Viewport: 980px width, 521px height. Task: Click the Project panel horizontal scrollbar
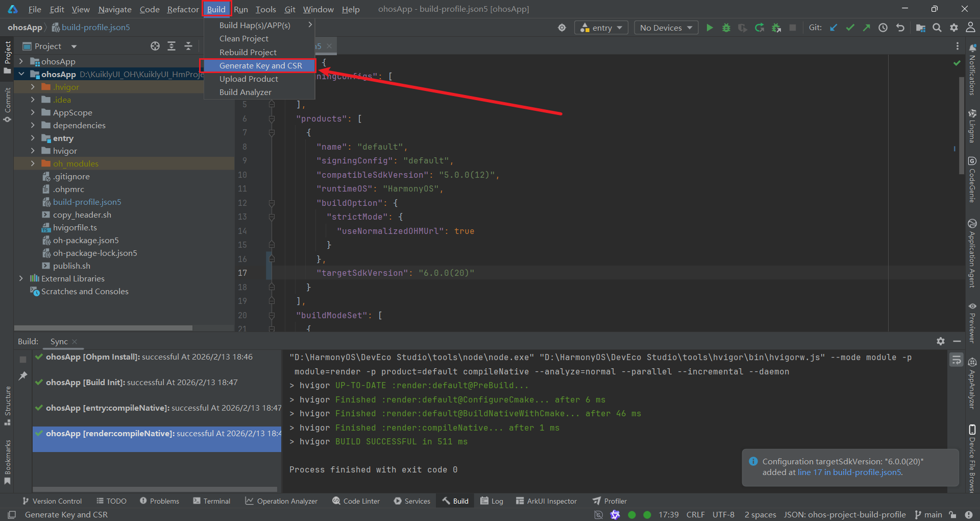103,328
